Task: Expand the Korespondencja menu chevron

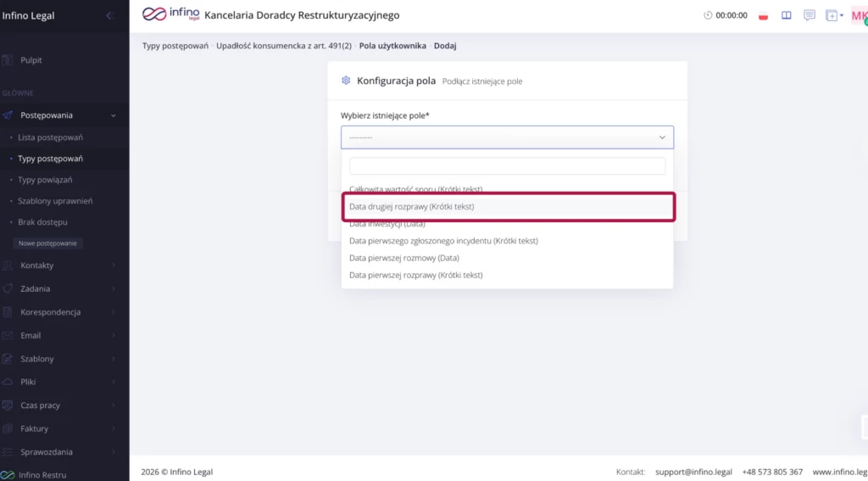Action: (114, 312)
